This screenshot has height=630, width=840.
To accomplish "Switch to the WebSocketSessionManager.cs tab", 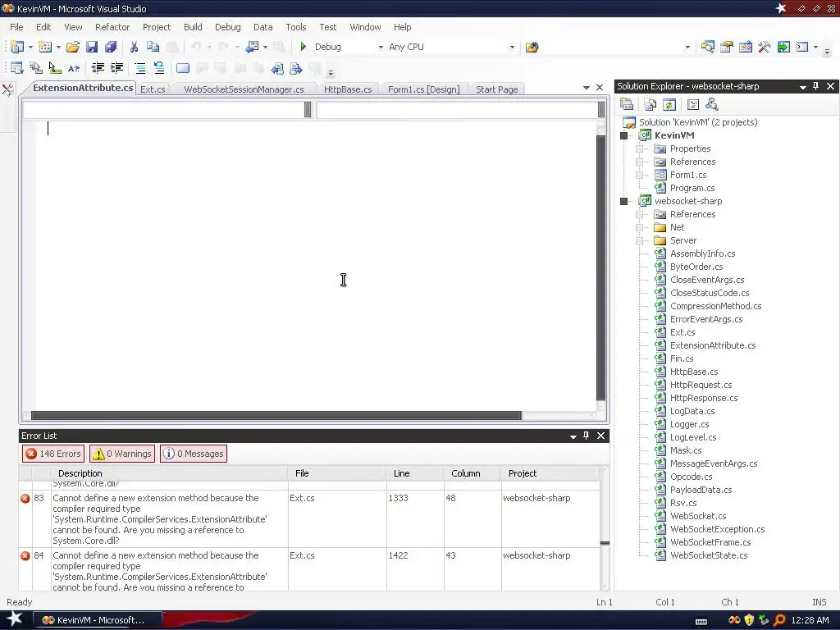I will click(x=244, y=89).
